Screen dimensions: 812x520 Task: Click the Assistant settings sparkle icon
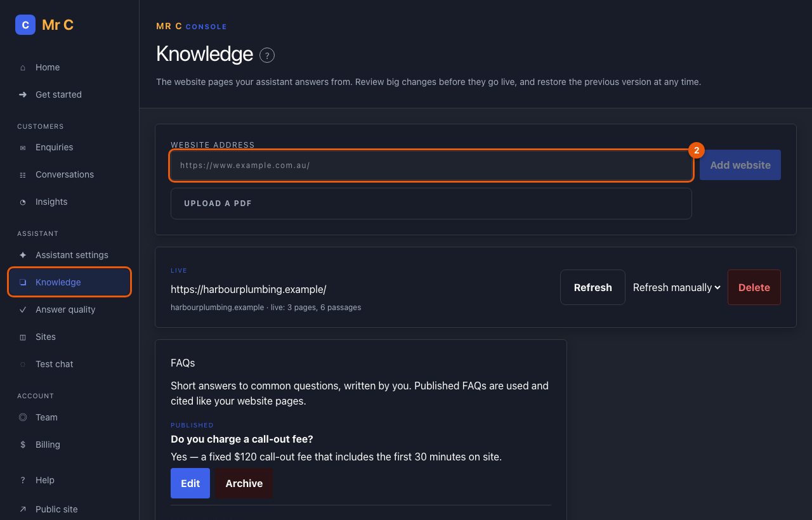[x=23, y=255]
